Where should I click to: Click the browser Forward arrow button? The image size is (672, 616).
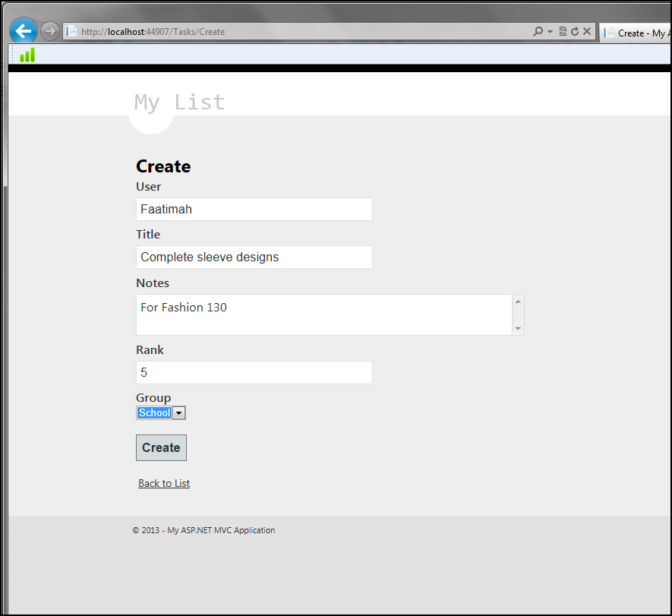coord(49,31)
